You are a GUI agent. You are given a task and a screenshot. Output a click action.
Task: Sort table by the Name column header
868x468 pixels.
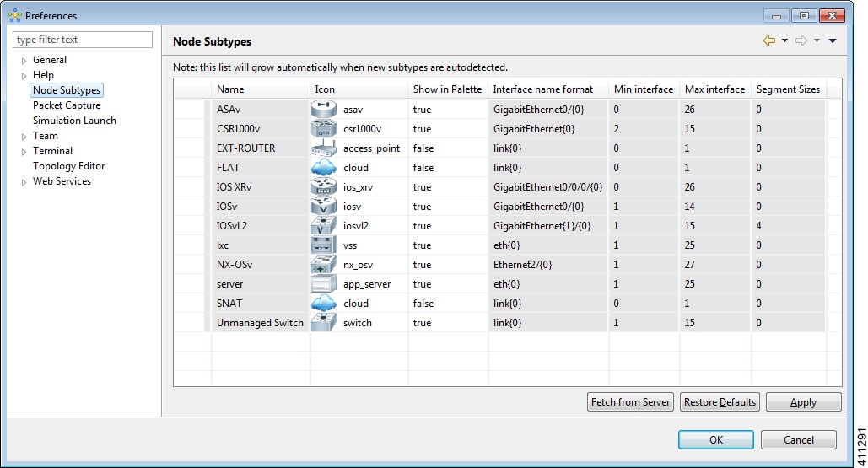coord(260,89)
